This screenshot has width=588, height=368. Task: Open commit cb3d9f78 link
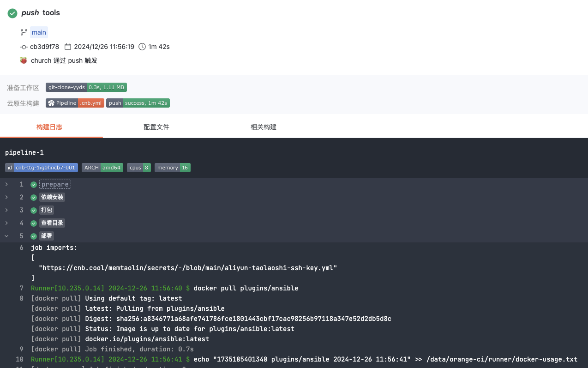click(45, 47)
